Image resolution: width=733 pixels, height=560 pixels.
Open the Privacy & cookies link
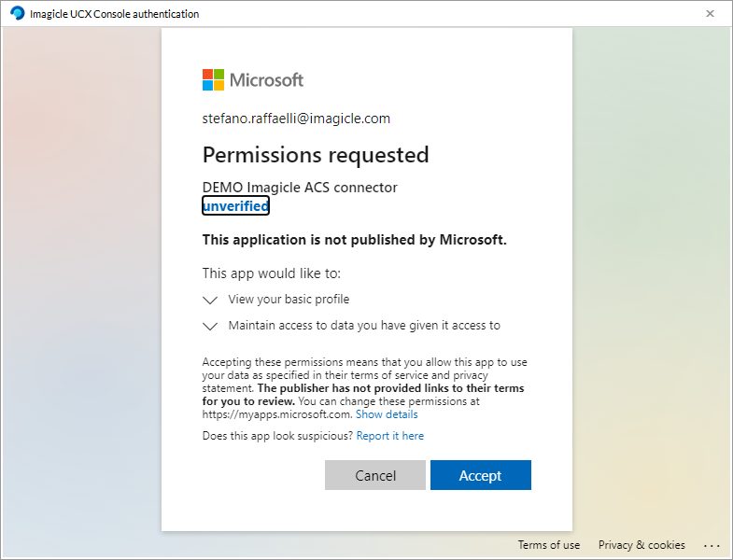click(641, 545)
